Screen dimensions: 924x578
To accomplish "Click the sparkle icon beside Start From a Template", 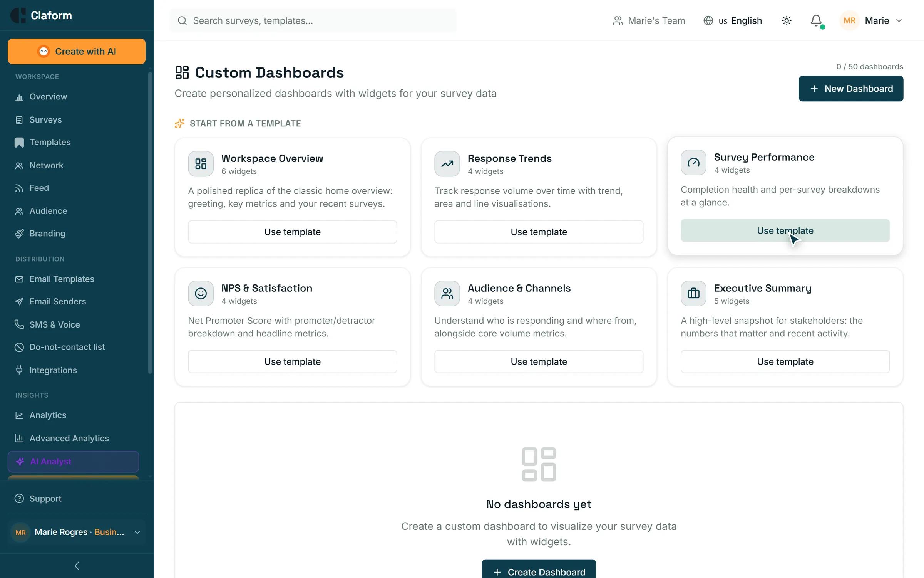I will (179, 123).
